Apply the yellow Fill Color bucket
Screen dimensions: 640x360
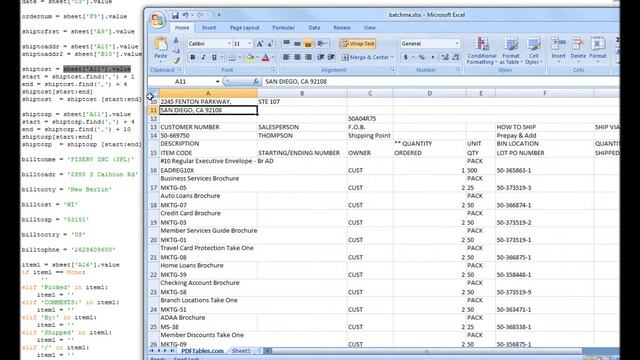pyautogui.click(x=250, y=58)
